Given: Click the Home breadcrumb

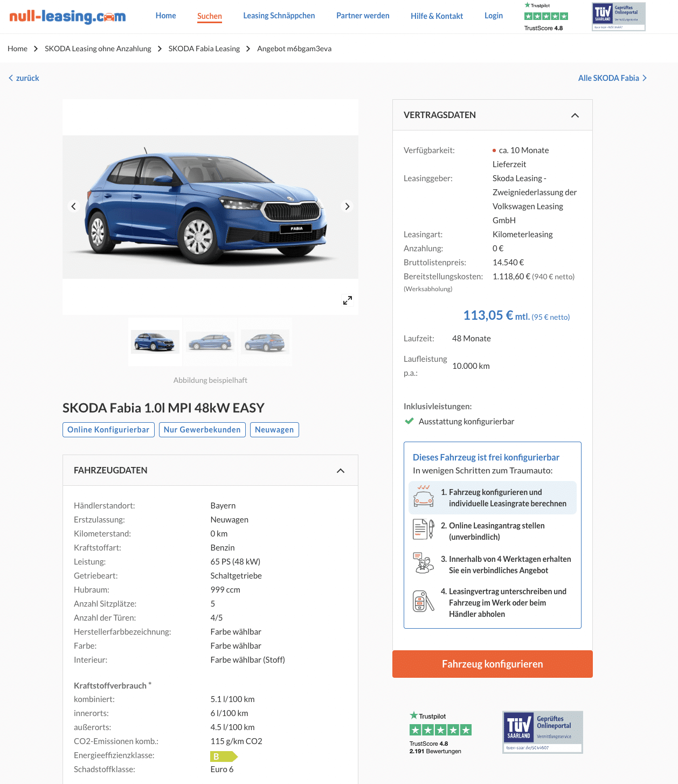Looking at the screenshot, I should point(17,49).
